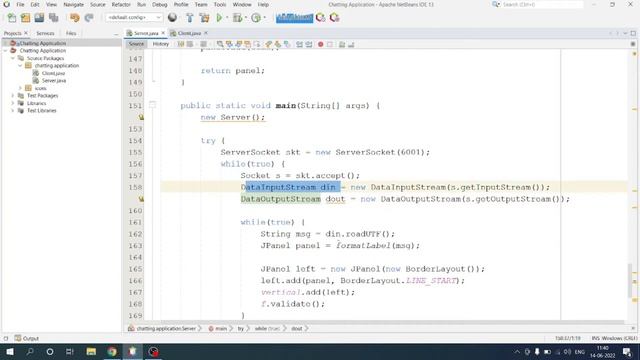Click 'dout' in the breadcrumb bar
Image resolution: width=640 pixels, height=360 pixels.
pos(297,329)
